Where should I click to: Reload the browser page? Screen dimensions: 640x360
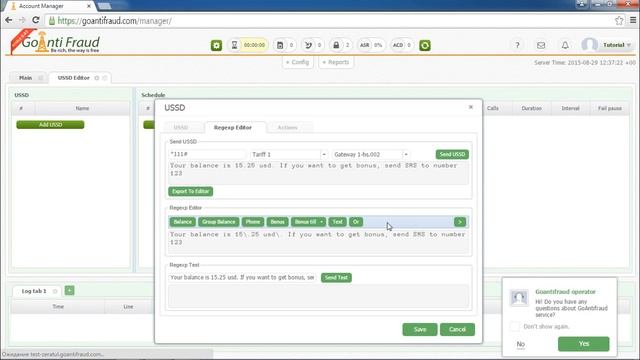click(36, 20)
